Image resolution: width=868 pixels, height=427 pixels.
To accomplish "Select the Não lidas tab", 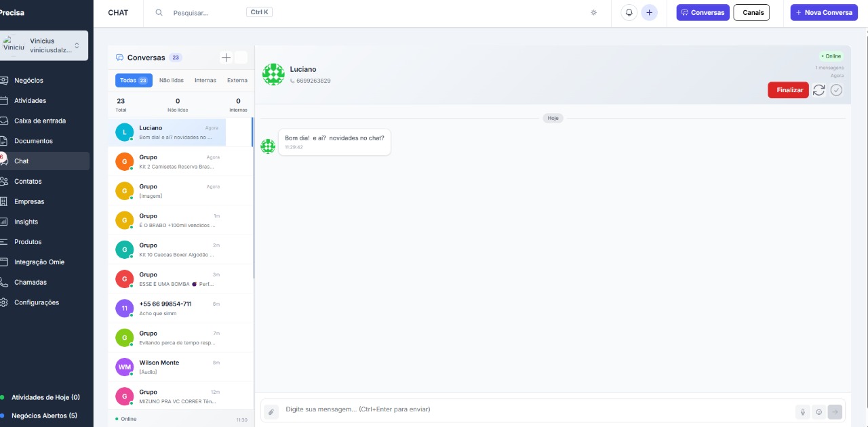I will pyautogui.click(x=172, y=81).
